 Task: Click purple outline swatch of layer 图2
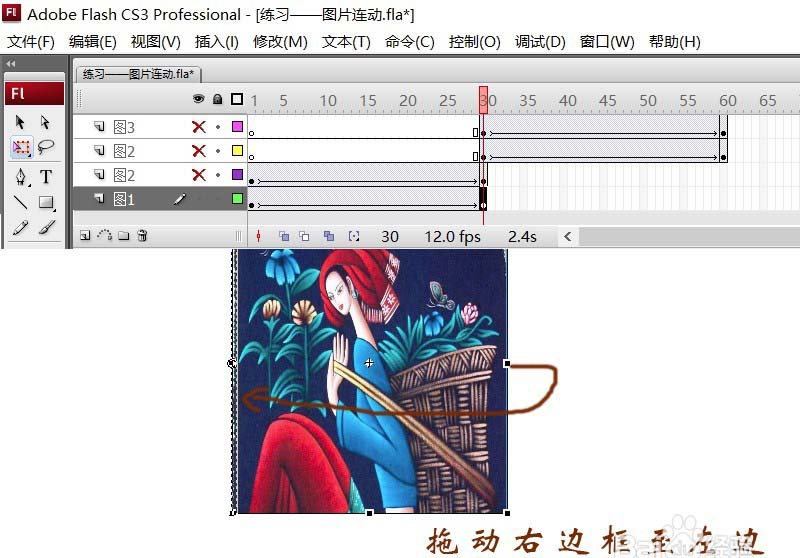click(237, 174)
